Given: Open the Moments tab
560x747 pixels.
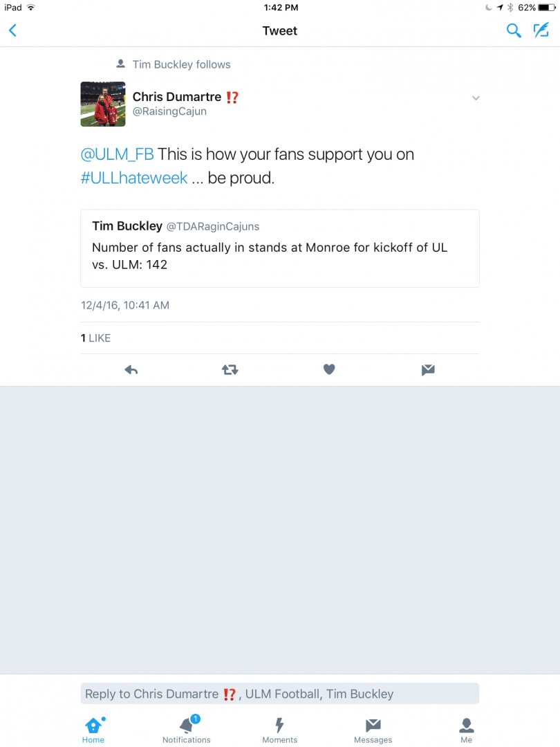Looking at the screenshot, I should click(279, 729).
